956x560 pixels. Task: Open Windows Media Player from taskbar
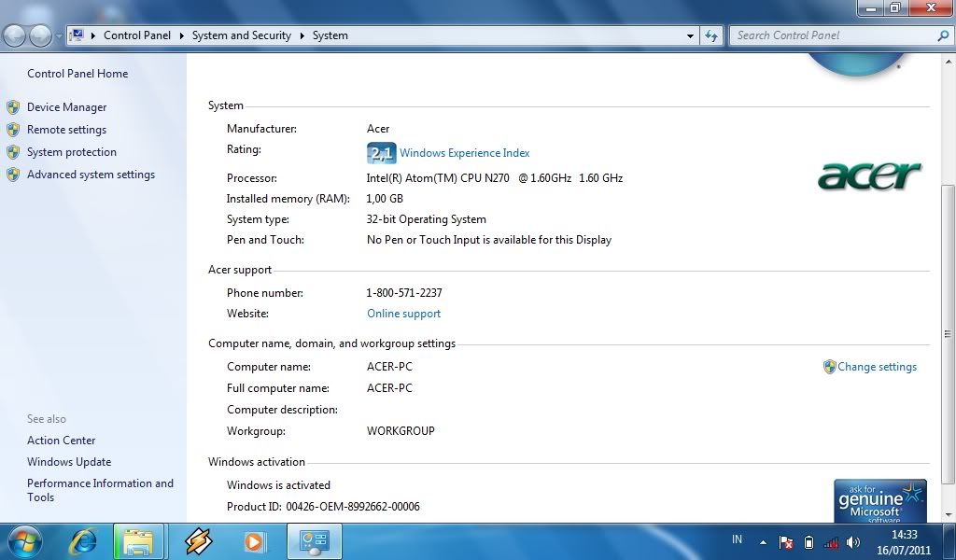coord(254,541)
